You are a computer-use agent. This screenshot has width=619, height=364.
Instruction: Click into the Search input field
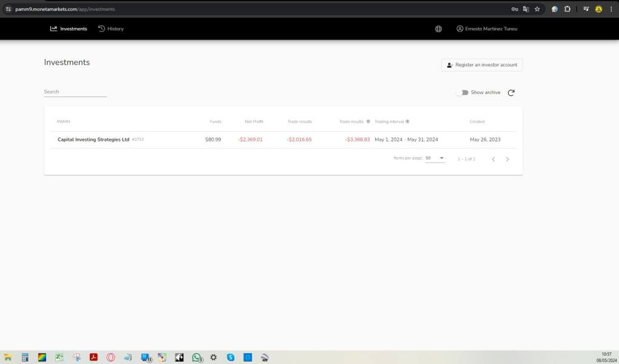(x=75, y=92)
